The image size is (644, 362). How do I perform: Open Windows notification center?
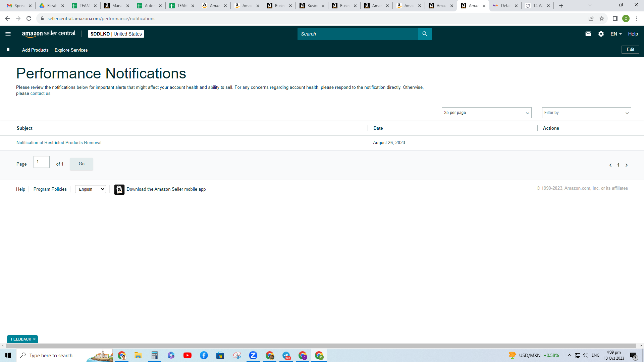click(633, 355)
